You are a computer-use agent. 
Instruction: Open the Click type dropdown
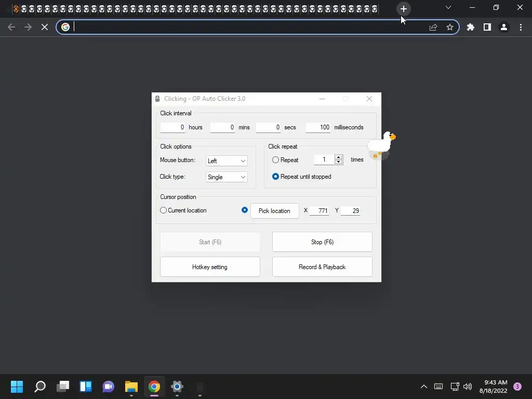tap(227, 177)
